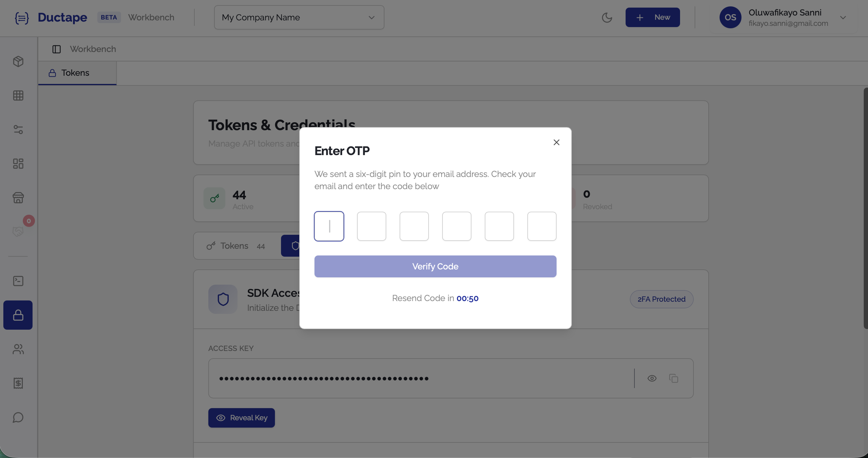Copy the access key to clipboard
Image resolution: width=868 pixels, height=458 pixels.
coord(674,378)
